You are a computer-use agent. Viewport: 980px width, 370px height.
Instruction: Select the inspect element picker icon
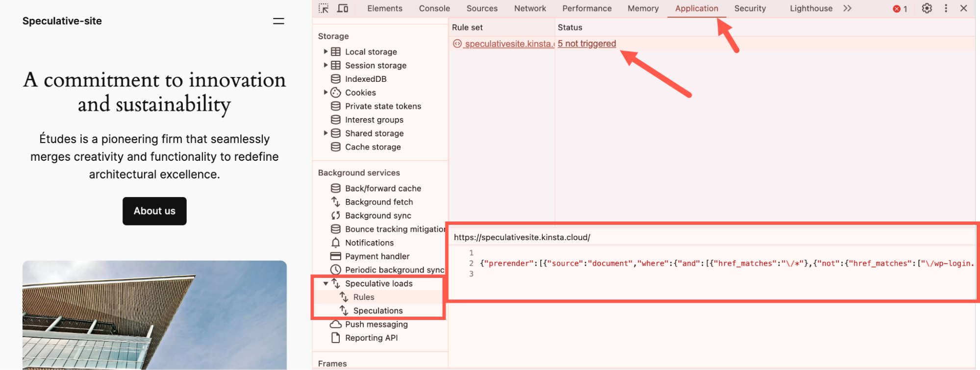(x=324, y=8)
